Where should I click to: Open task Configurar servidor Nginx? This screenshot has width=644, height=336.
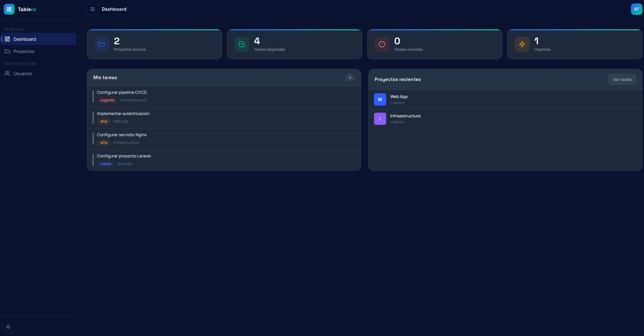(224, 139)
